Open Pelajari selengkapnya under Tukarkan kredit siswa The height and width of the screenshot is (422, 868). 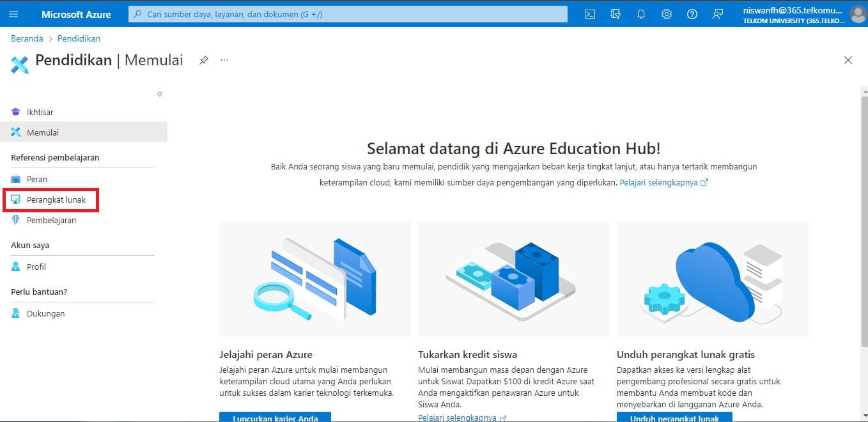[x=462, y=418]
